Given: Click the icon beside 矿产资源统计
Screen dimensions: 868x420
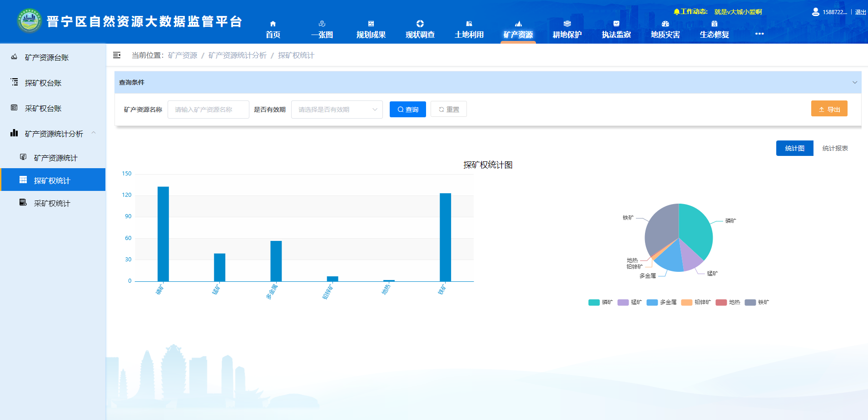Looking at the screenshot, I should coord(23,157).
